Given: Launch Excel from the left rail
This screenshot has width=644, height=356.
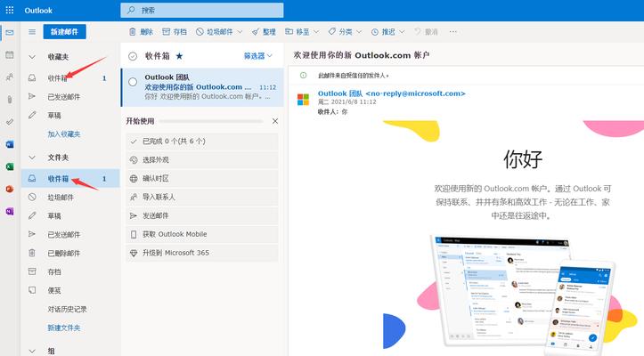Looking at the screenshot, I should [10, 166].
